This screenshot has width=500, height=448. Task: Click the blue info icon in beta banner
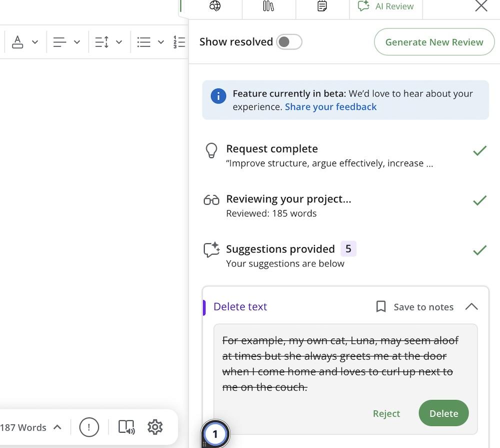coord(218,96)
